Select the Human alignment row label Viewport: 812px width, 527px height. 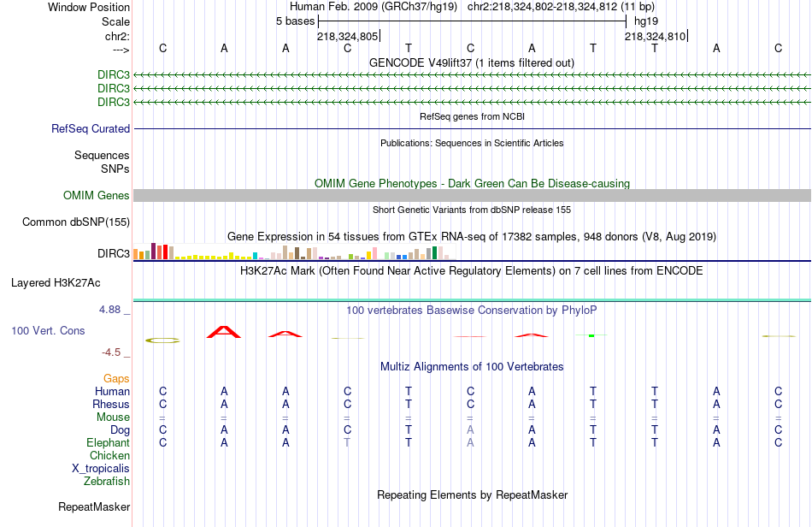[112, 391]
